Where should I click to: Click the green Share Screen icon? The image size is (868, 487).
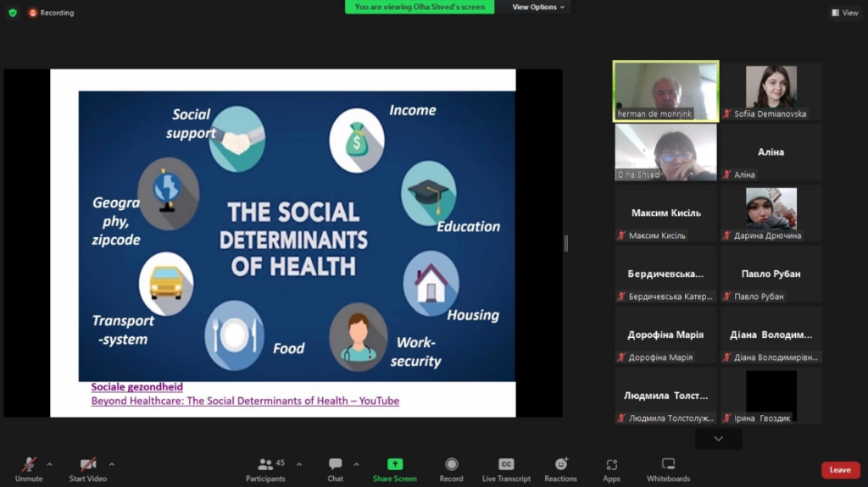394,464
